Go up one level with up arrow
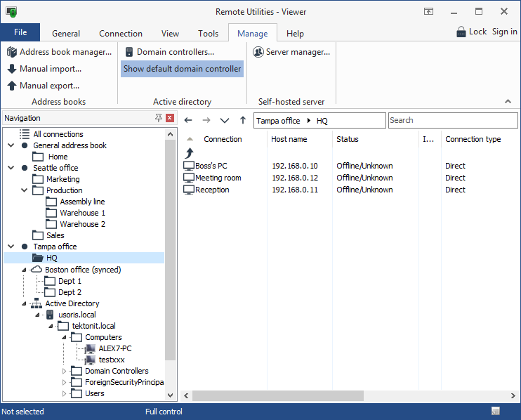 243,120
